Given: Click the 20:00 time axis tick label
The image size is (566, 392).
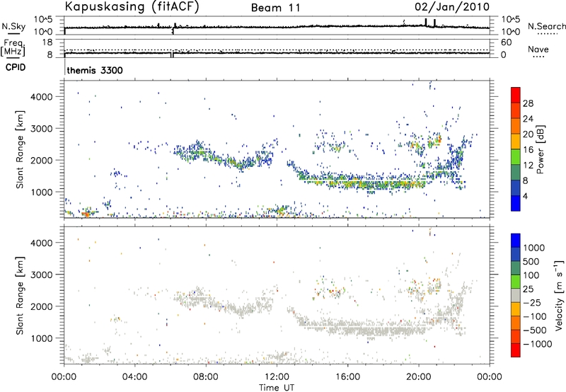Looking at the screenshot, I should pyautogui.click(x=418, y=377).
